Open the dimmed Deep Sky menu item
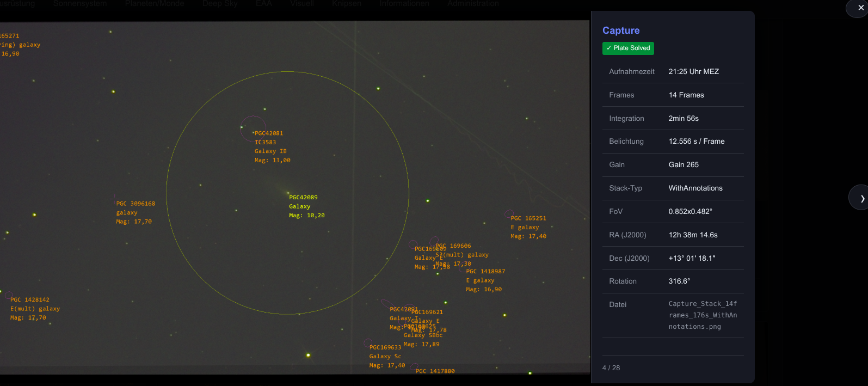Screen dimensions: 868x386 220,3
